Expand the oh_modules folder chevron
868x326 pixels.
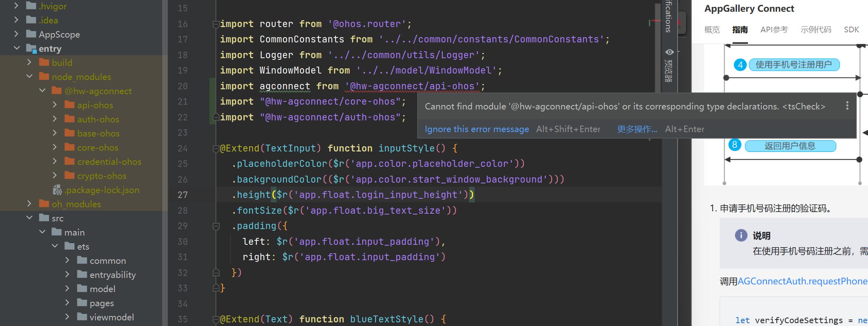pyautogui.click(x=29, y=204)
